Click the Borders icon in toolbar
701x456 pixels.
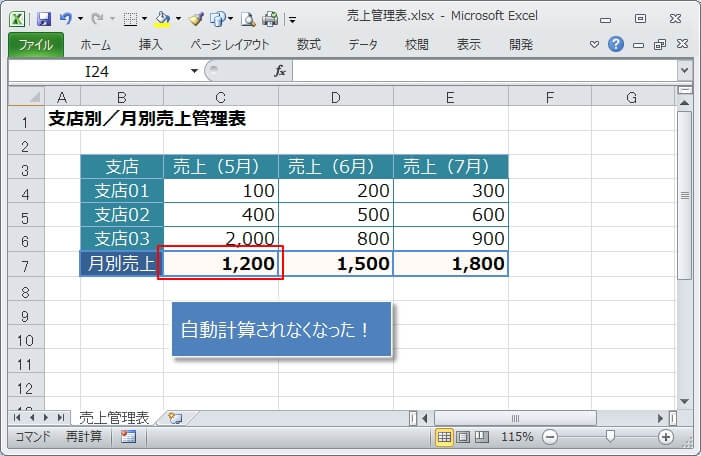point(130,19)
